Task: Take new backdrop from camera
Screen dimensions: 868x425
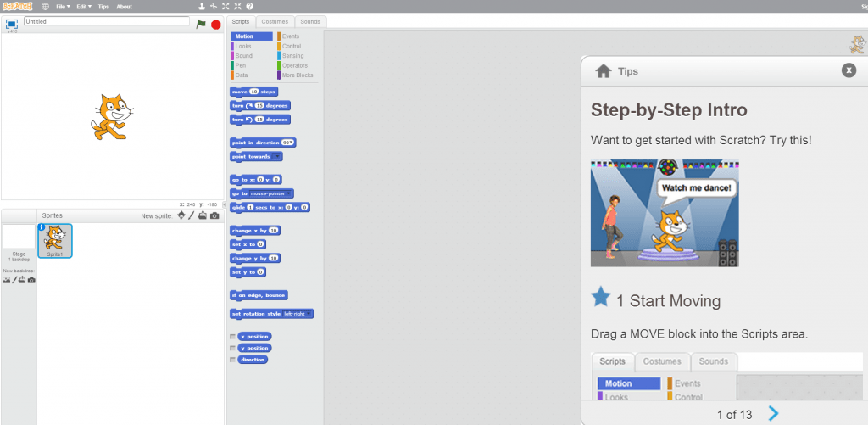Action: click(31, 280)
